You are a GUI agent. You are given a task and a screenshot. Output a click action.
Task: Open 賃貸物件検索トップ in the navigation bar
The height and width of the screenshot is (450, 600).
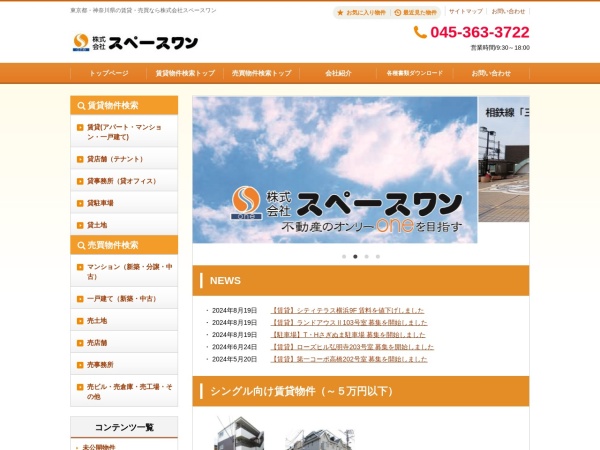tap(185, 73)
